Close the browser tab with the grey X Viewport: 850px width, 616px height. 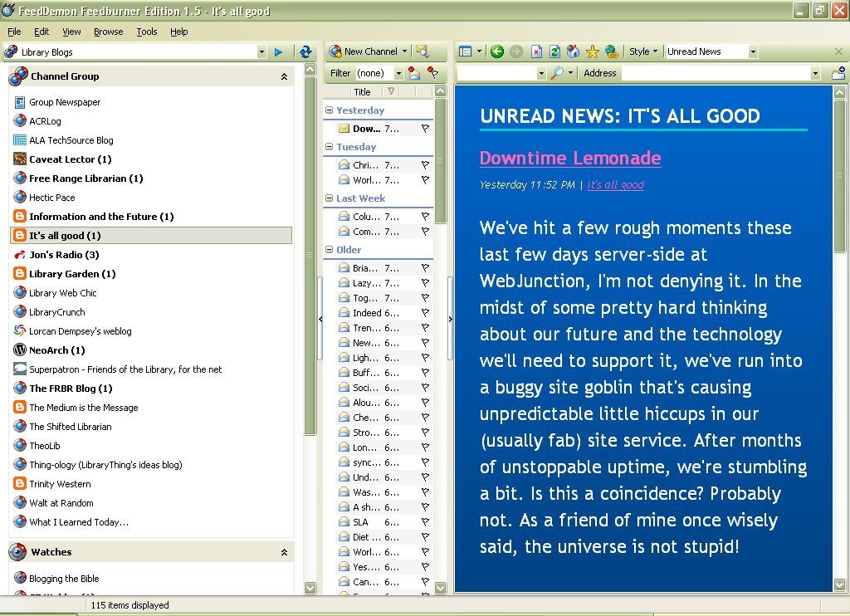(x=838, y=51)
